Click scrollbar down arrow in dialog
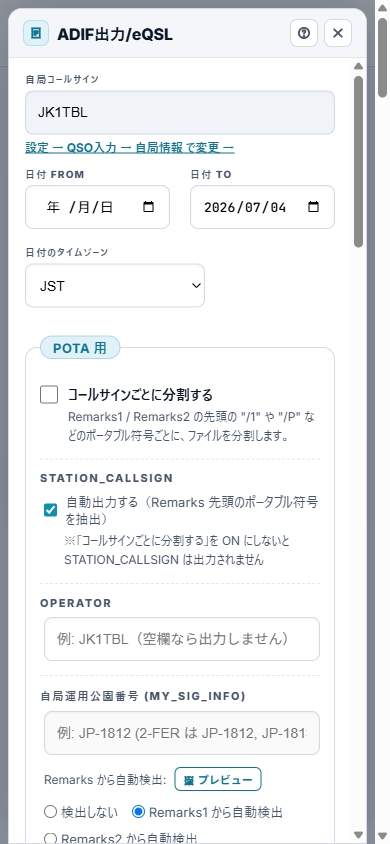Screen dimensions: 390x844 pos(358,834)
